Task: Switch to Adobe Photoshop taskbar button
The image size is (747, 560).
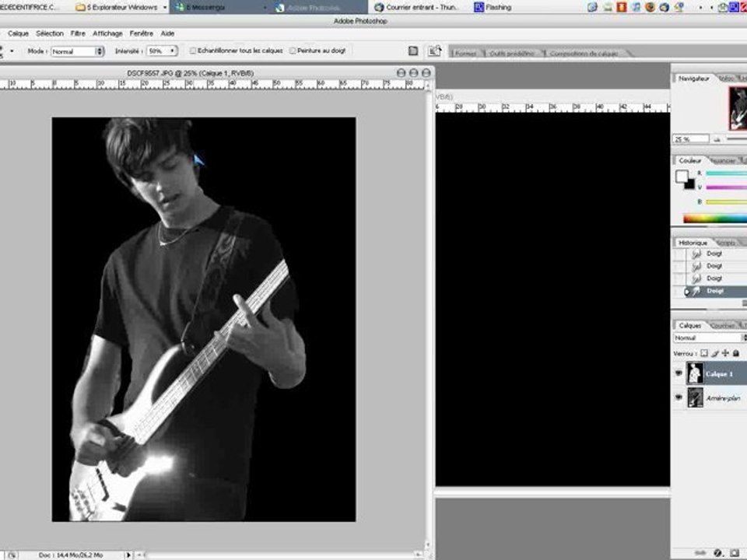Action: (320, 7)
